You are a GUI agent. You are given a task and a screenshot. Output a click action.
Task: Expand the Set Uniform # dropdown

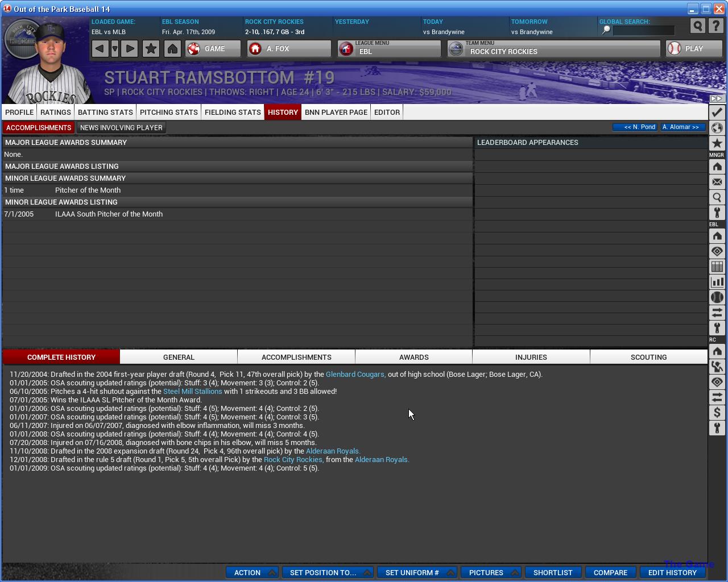point(416,572)
